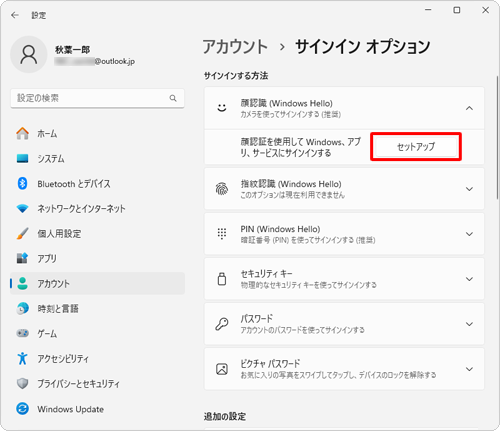
Task: Click the アプリ icon in sidebar
Action: tap(22, 258)
